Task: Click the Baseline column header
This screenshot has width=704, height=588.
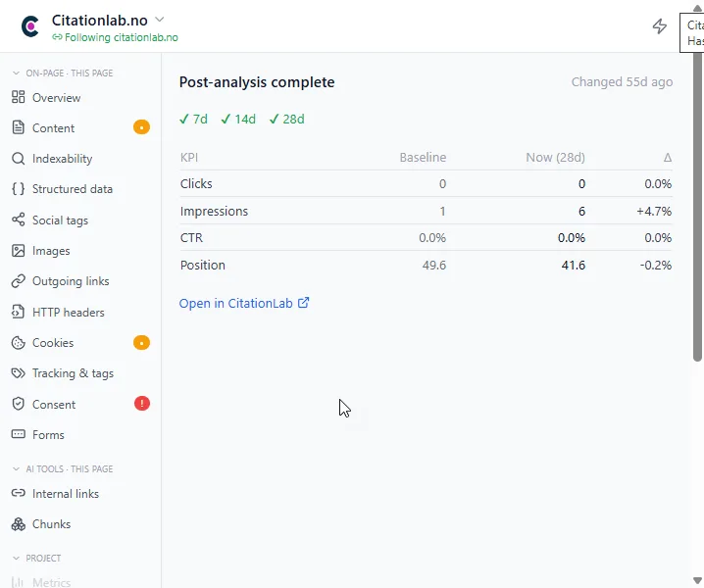Action: pyautogui.click(x=423, y=157)
